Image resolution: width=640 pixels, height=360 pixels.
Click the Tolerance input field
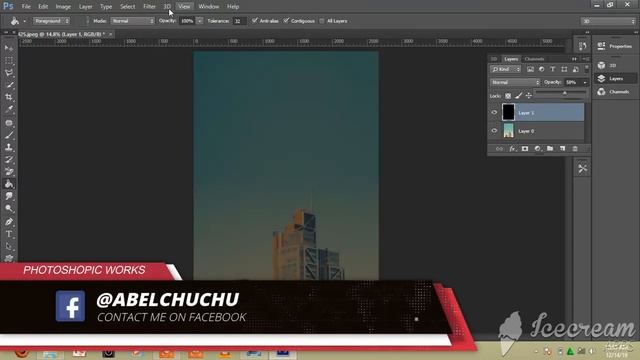tap(239, 21)
